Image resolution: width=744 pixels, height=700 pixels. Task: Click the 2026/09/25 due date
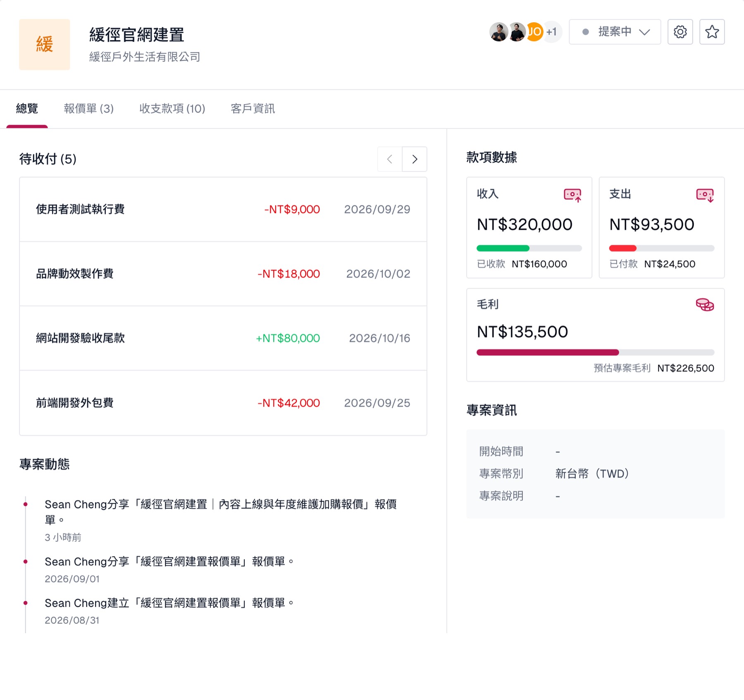(x=377, y=403)
